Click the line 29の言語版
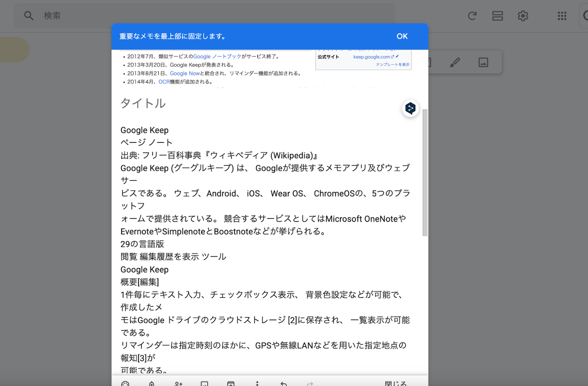Viewport: 588px width, 386px height. (142, 244)
